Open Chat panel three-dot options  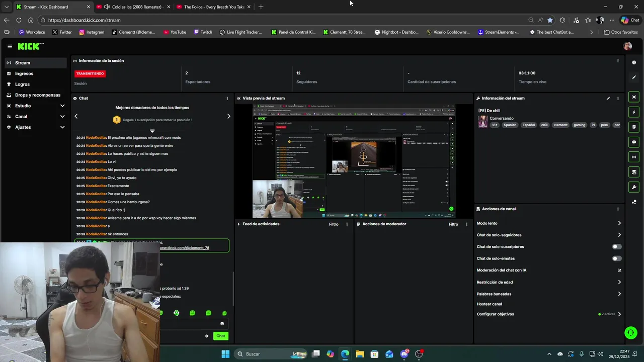click(x=227, y=99)
